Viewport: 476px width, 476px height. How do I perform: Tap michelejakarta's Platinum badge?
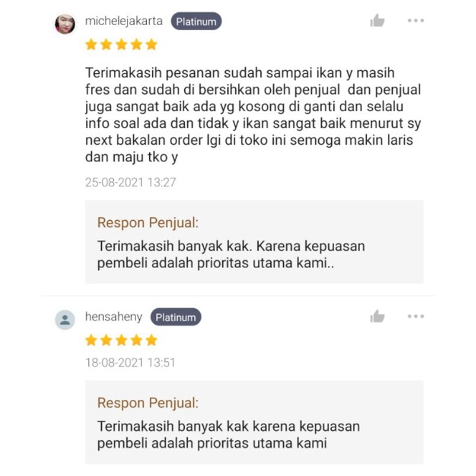pyautogui.click(x=196, y=22)
